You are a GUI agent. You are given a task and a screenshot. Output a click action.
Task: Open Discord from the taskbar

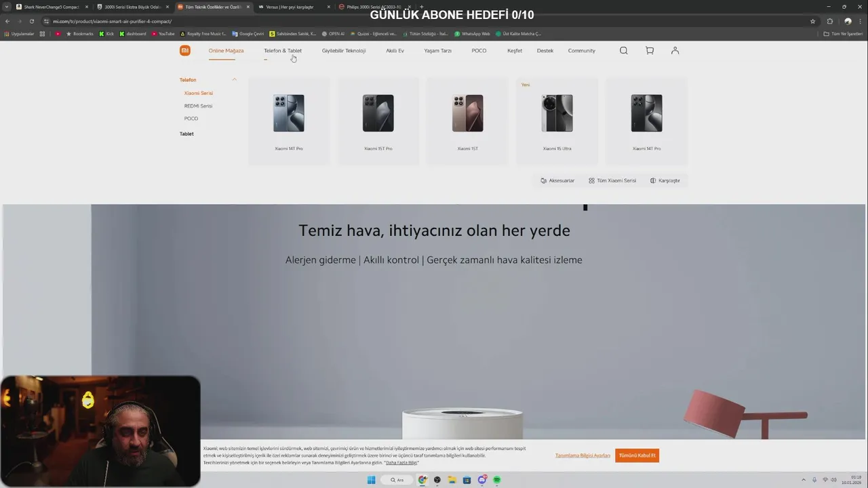tap(482, 480)
